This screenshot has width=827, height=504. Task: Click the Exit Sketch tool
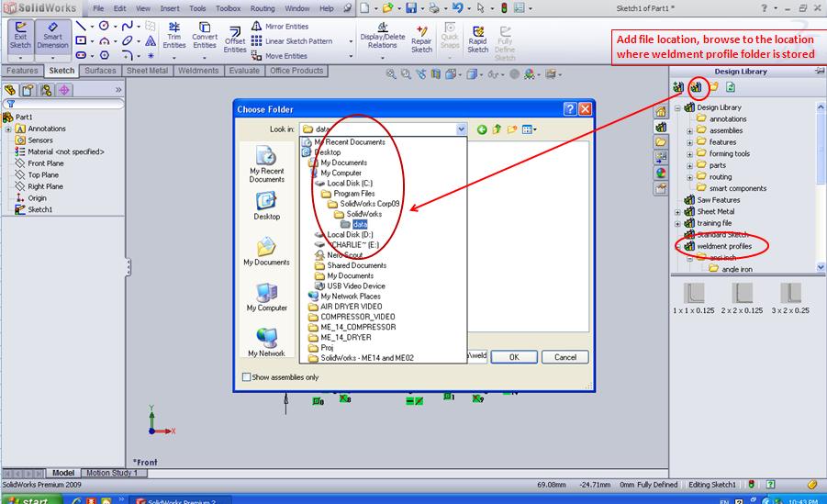coord(20,36)
